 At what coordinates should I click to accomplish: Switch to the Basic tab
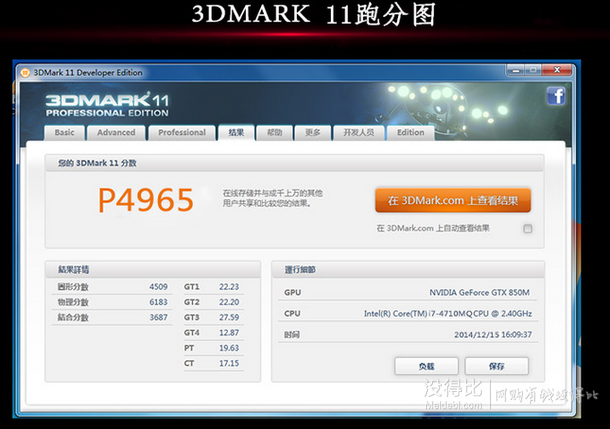(65, 133)
